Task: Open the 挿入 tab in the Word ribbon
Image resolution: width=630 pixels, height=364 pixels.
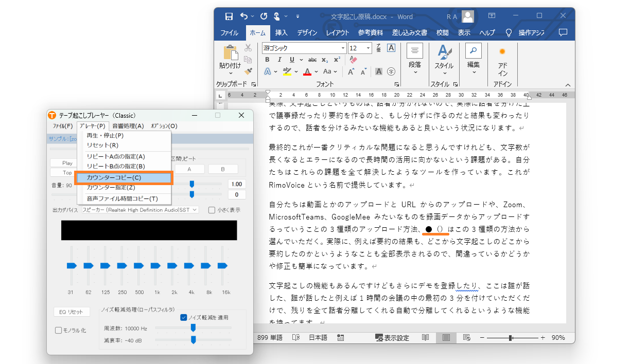Action: point(281,32)
